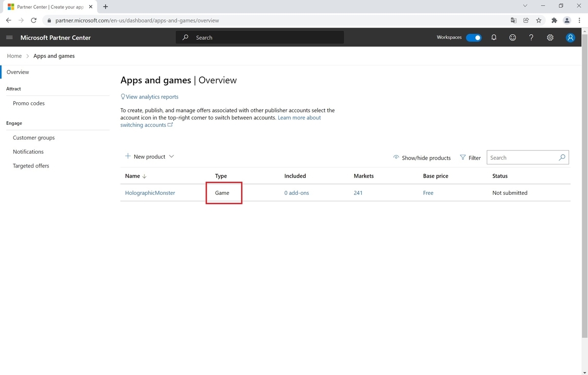Click the Microsoft Partner Center title
Image resolution: width=588 pixels, height=375 pixels.
point(55,38)
